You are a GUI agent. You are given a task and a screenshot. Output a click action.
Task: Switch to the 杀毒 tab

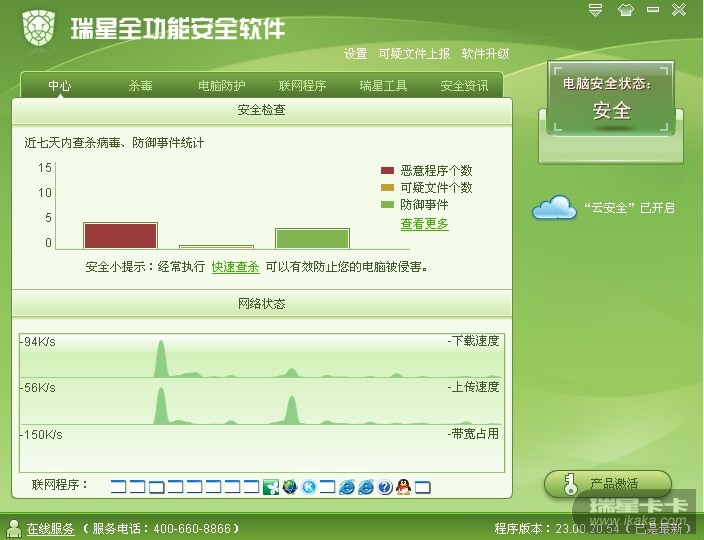[141, 85]
